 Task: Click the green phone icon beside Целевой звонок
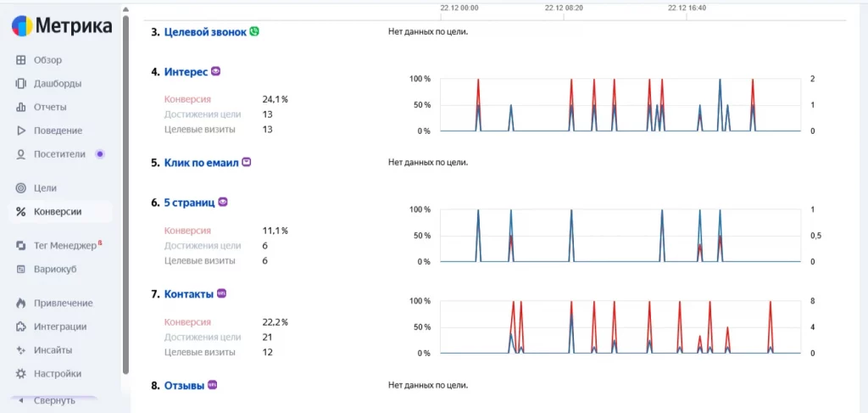tap(254, 31)
